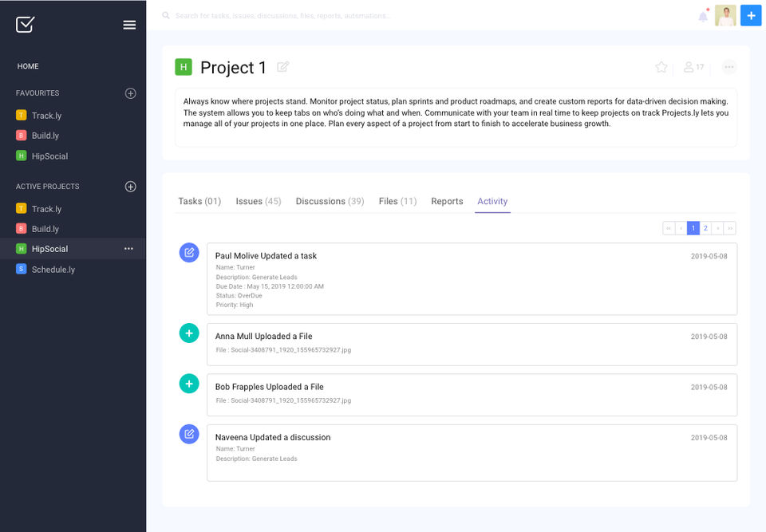The height and width of the screenshot is (532, 766).
Task: Click HOME in the sidebar
Action: 28,66
